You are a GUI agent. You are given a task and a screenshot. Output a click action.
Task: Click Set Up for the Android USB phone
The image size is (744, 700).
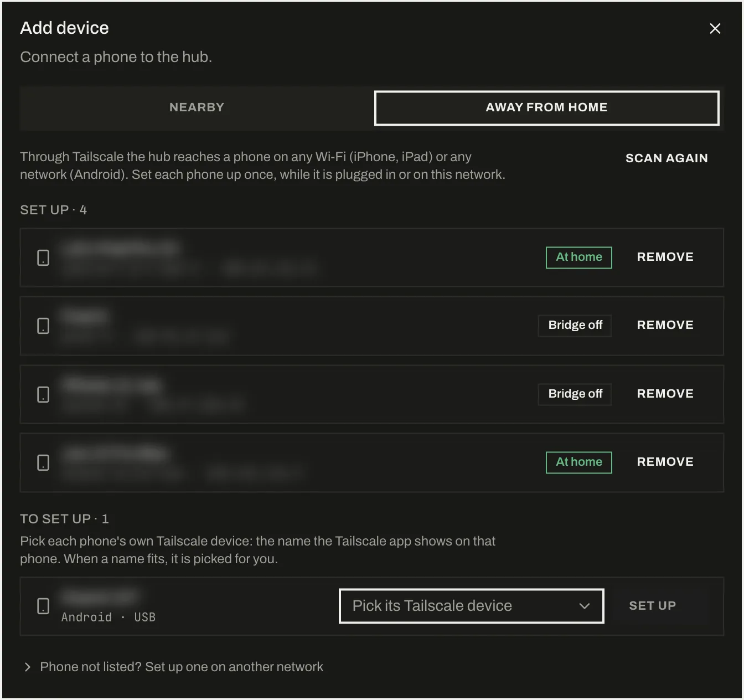(x=652, y=606)
